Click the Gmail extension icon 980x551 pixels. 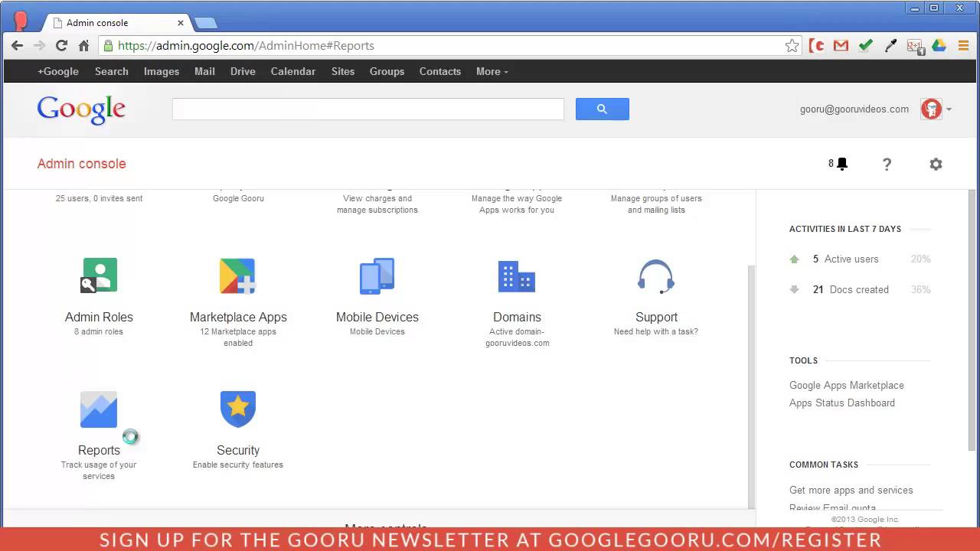841,46
